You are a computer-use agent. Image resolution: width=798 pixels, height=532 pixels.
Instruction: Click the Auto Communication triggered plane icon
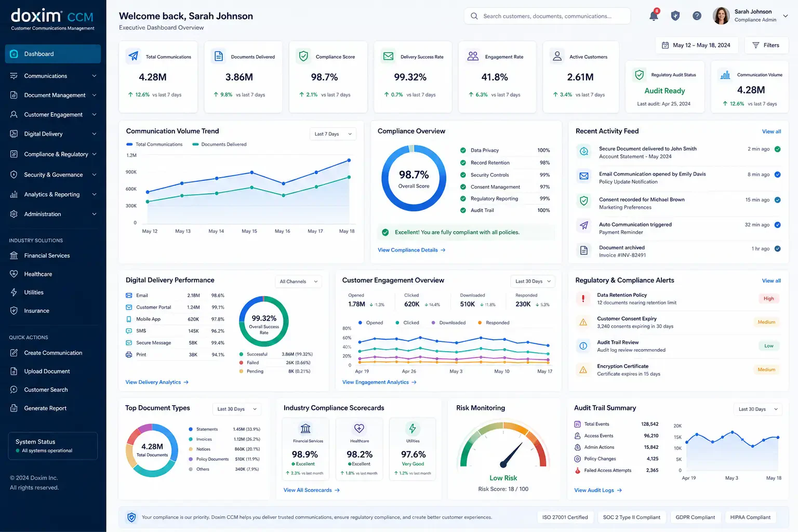coord(584,225)
